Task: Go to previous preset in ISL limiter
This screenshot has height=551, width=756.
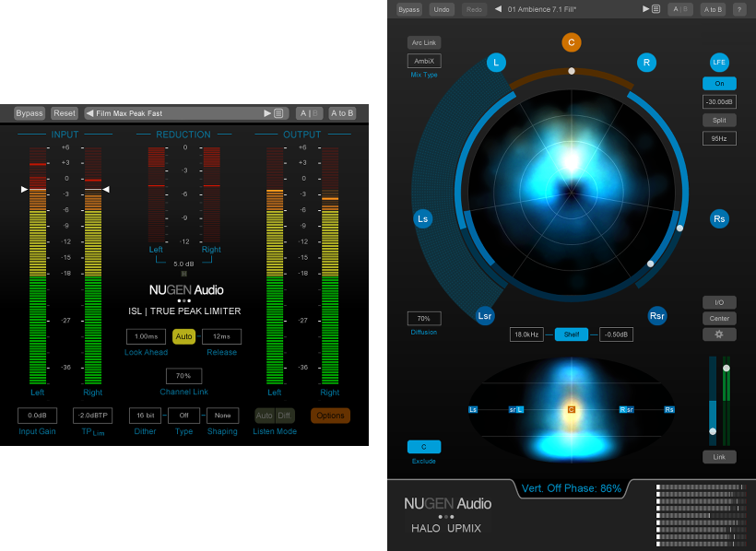Action: coord(89,113)
